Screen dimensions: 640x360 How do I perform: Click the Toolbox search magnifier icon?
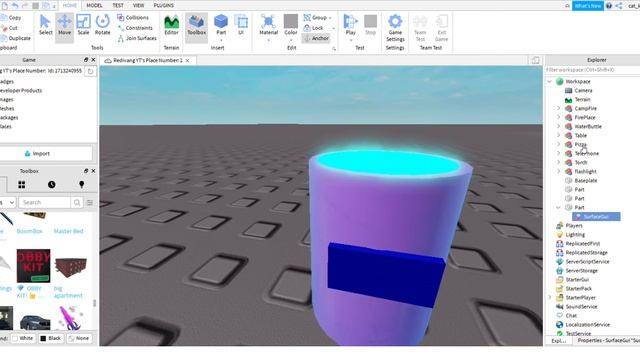click(77, 202)
